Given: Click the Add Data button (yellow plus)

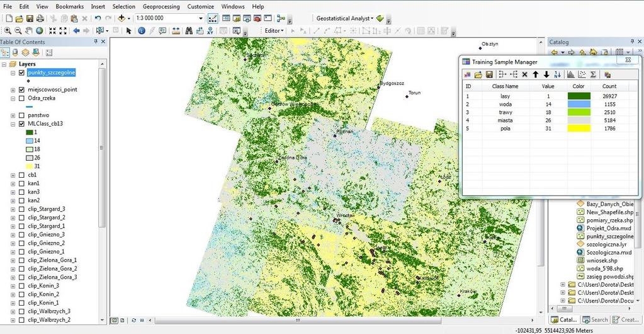Looking at the screenshot, I should click(121, 18).
